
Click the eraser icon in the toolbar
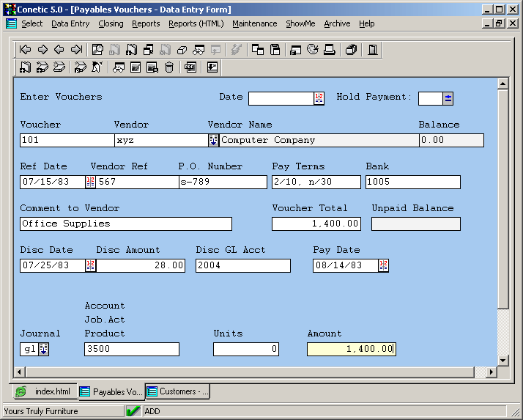point(182,50)
